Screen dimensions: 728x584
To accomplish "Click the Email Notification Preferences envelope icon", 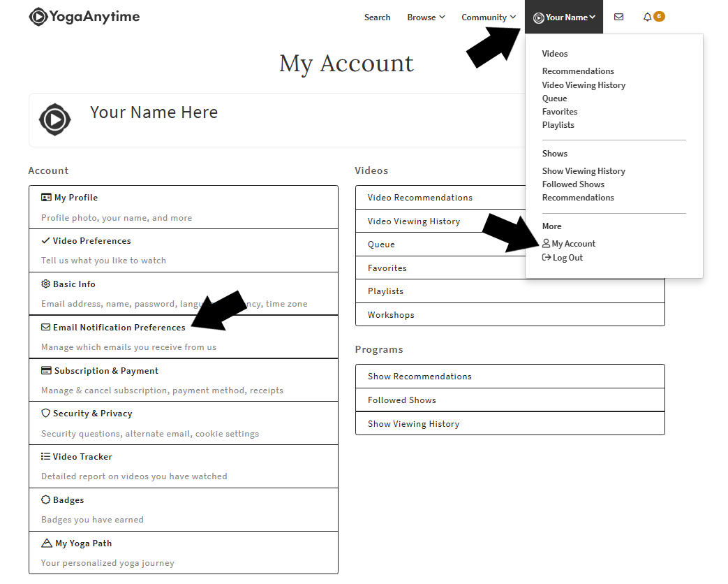I will (45, 327).
